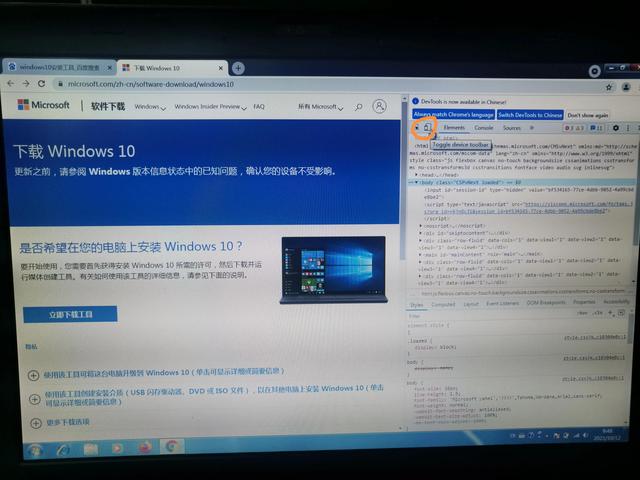Click the site search magnifier icon
This screenshot has height=480, width=640.
(359, 107)
